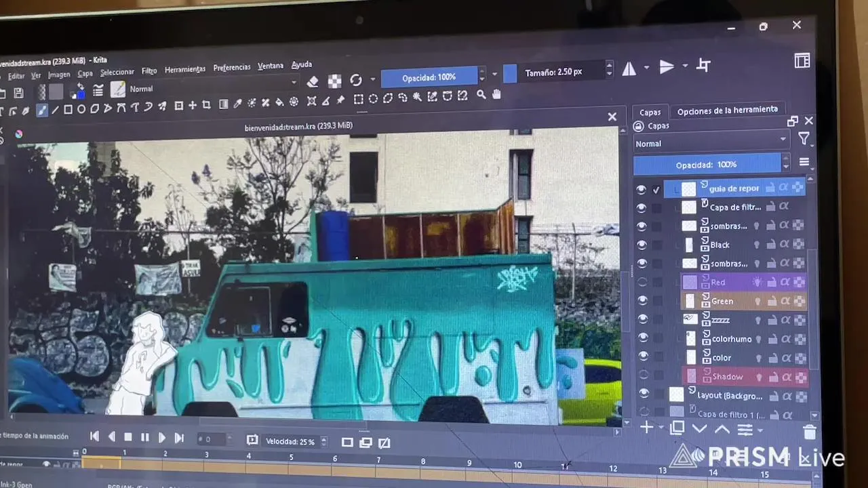The image size is (868, 488).
Task: Open the layer filter funnel icon
Action: [804, 138]
